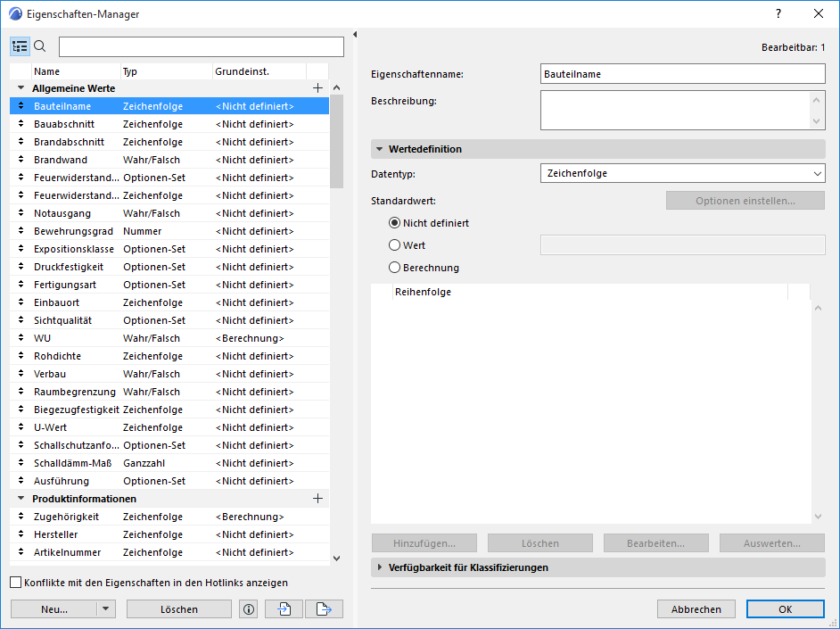Viewport: 840px width, 629px height.
Task: Click drag handle of Einbauort row
Action: click(x=21, y=302)
